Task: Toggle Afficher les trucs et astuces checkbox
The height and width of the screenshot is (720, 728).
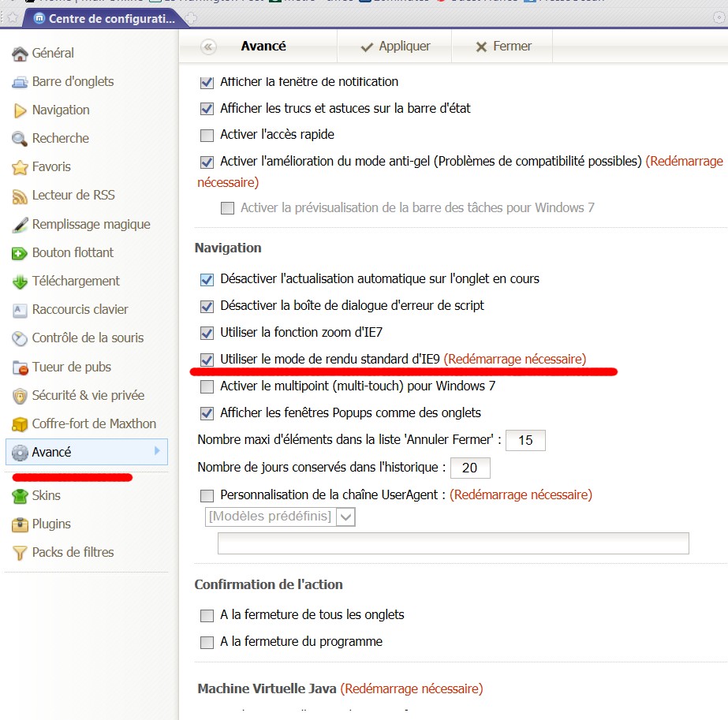Action: [x=207, y=109]
